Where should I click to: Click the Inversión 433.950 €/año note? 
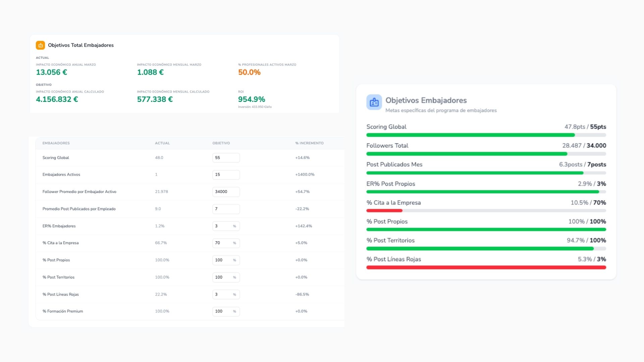255,107
